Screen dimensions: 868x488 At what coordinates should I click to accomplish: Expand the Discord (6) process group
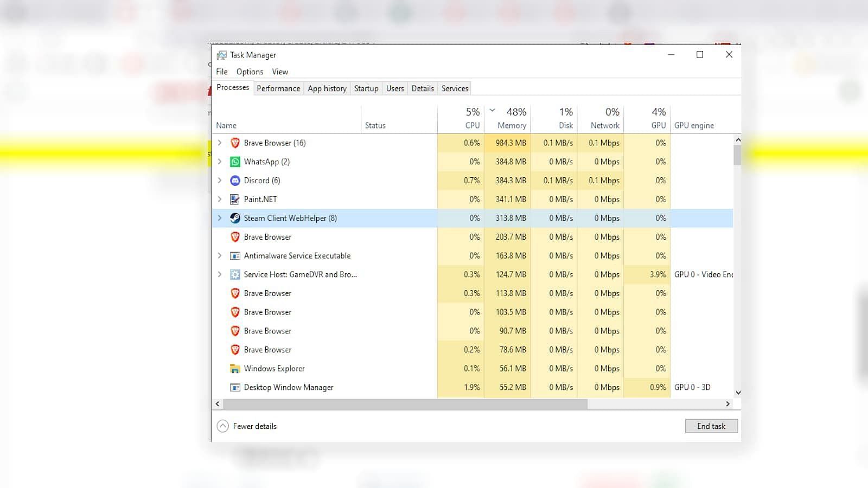pyautogui.click(x=220, y=181)
